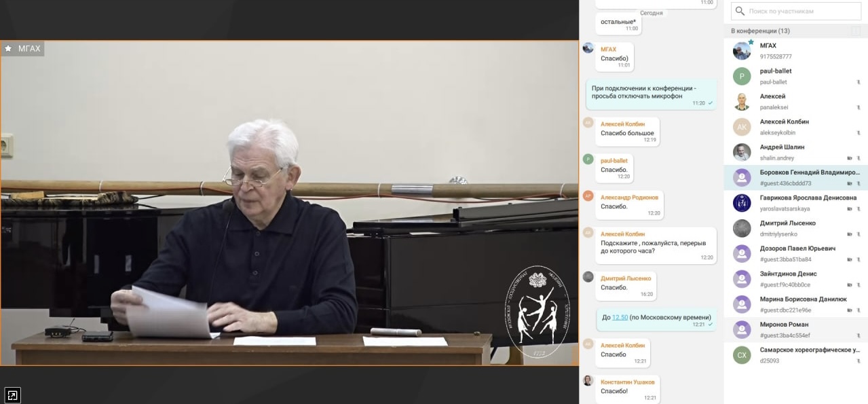
Task: Expand the 'В конференции (13)' section header
Action: click(x=760, y=31)
